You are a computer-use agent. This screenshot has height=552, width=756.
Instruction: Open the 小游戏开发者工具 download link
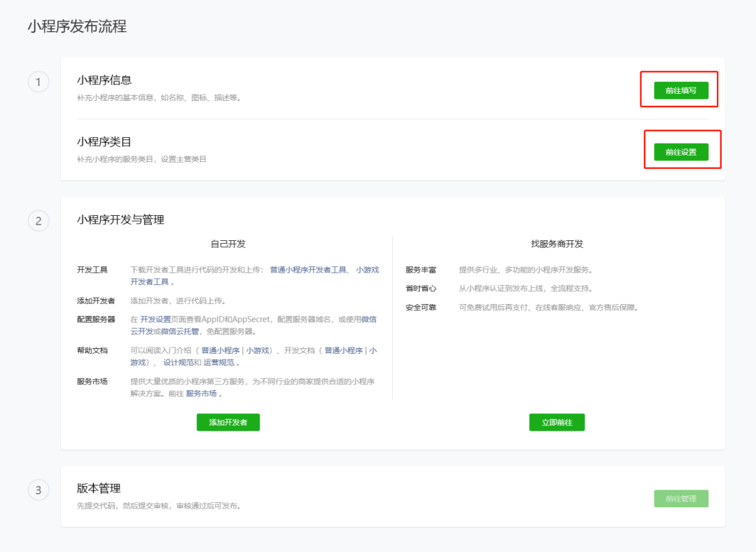tap(367, 270)
